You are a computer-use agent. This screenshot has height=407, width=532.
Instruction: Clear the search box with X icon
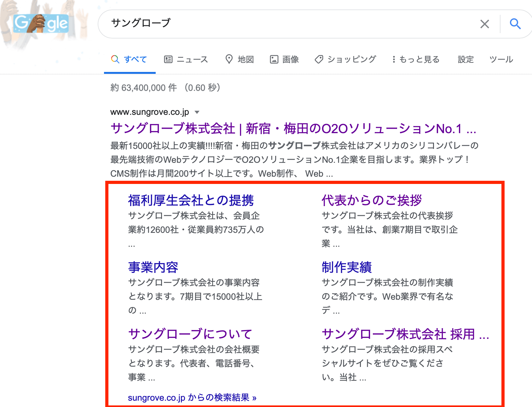pyautogui.click(x=484, y=24)
